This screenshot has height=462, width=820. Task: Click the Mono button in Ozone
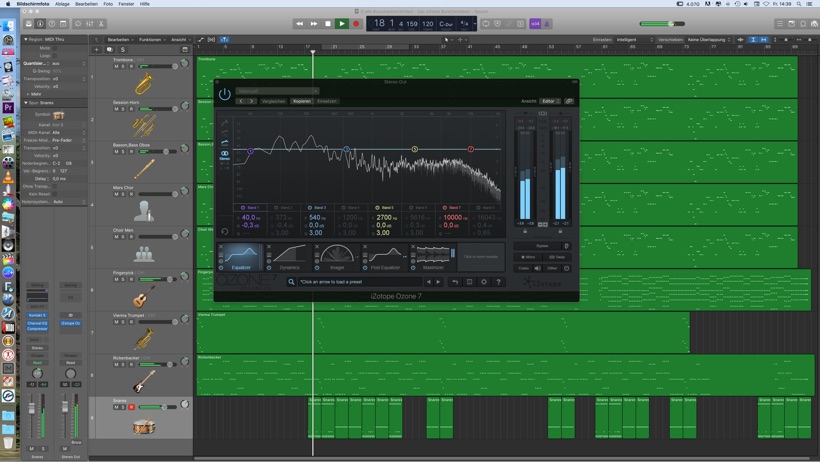(528, 257)
